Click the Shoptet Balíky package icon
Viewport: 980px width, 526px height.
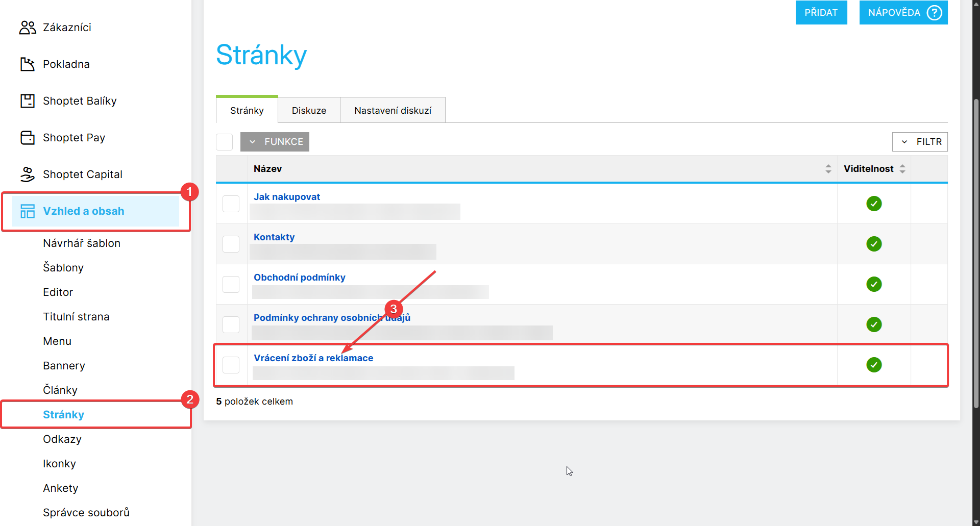28,101
